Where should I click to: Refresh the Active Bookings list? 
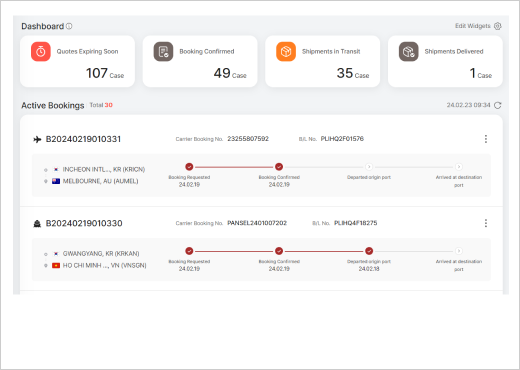coord(498,105)
